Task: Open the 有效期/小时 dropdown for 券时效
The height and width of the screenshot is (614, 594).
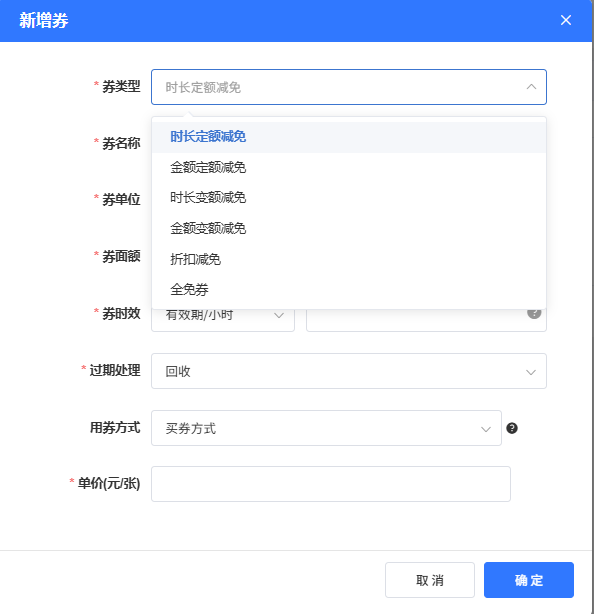Action: (223, 320)
